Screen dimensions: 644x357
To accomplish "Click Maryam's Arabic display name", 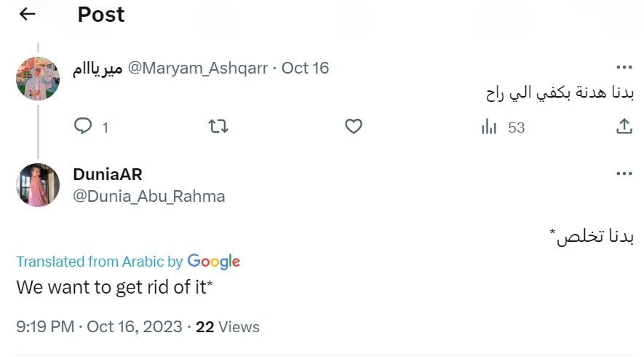I will tap(98, 68).
